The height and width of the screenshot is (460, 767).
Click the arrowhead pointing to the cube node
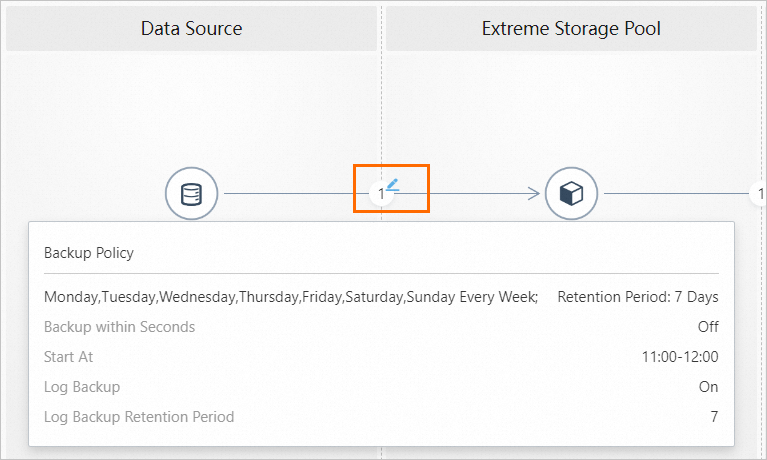point(533,194)
